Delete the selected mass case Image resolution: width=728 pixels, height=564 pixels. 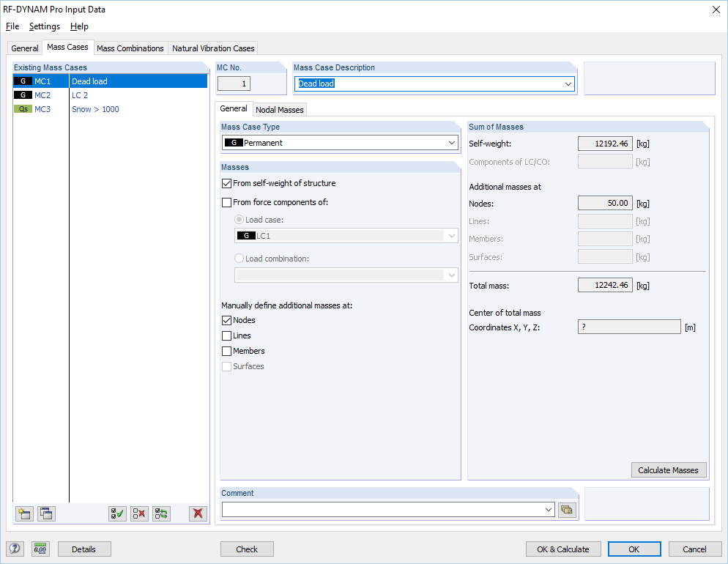pyautogui.click(x=198, y=513)
